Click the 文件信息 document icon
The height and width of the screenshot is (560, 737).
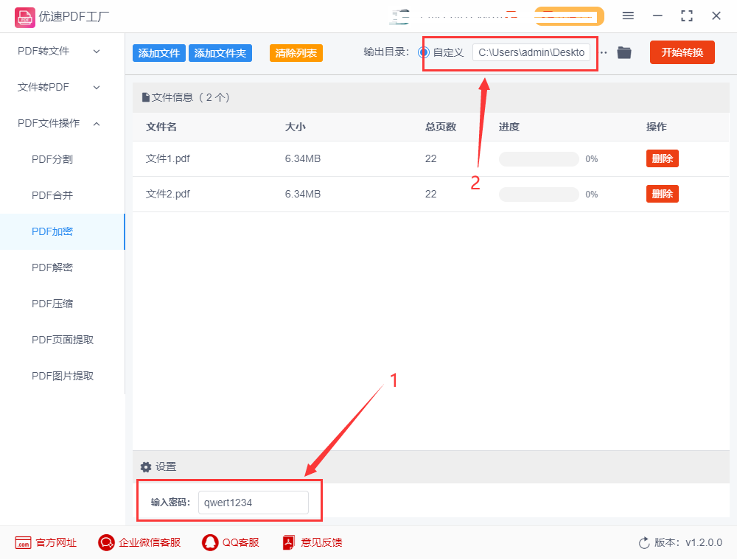click(x=146, y=98)
